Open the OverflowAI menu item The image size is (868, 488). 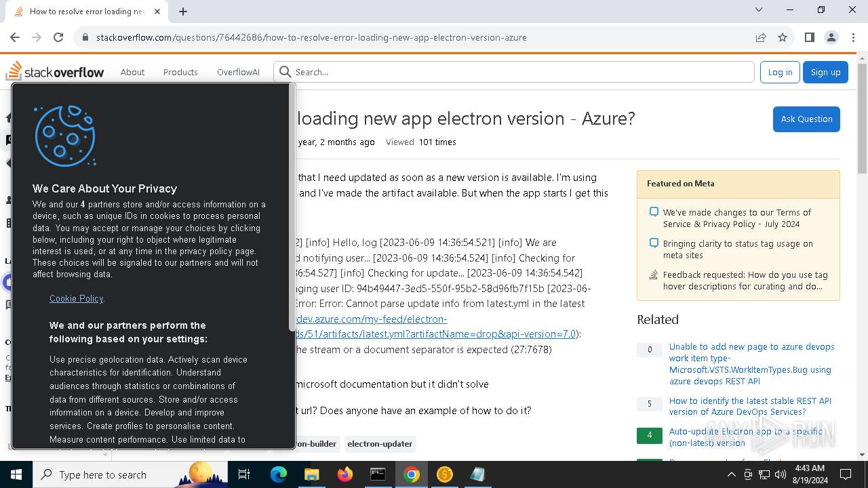point(238,72)
